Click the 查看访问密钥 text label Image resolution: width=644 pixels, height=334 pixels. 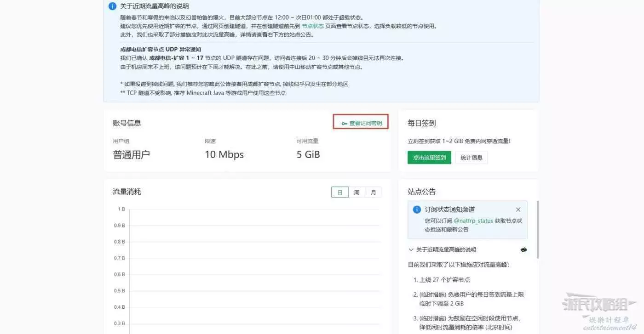tap(366, 124)
